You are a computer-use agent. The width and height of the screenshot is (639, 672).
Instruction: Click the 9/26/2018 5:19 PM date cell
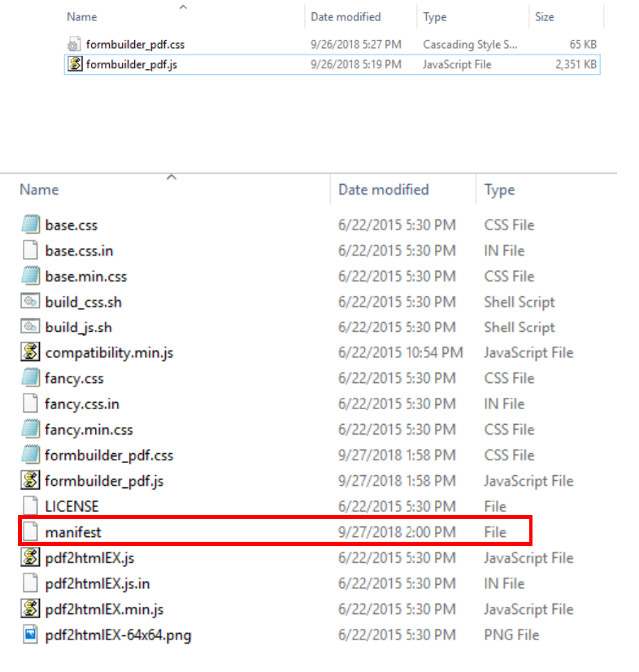(x=356, y=64)
